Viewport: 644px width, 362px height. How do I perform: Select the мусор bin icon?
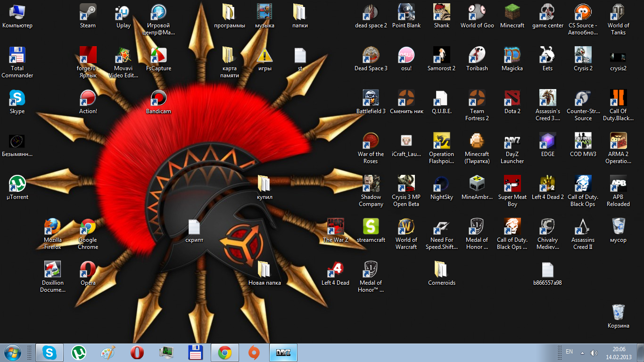click(x=619, y=231)
